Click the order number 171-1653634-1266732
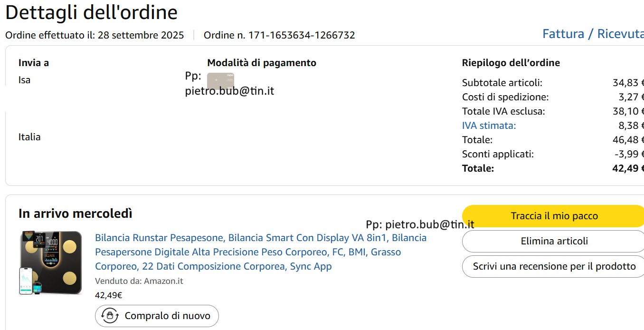Viewport: 644px width, 330px height. coord(302,35)
